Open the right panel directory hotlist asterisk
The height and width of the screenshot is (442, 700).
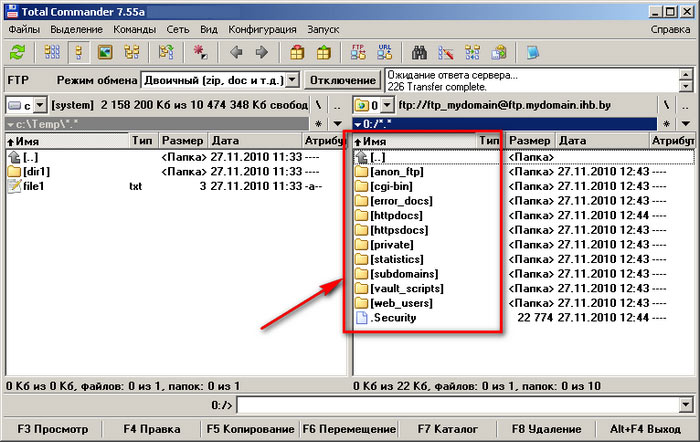click(666, 124)
